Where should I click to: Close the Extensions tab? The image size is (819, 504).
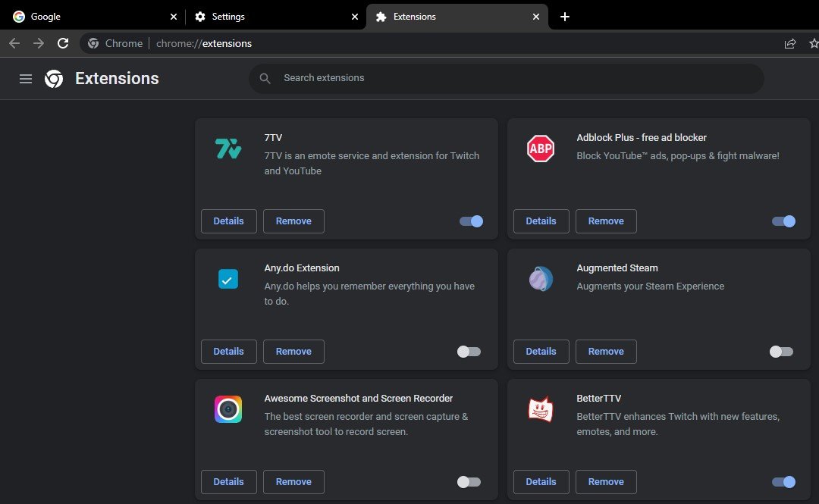pyautogui.click(x=536, y=17)
